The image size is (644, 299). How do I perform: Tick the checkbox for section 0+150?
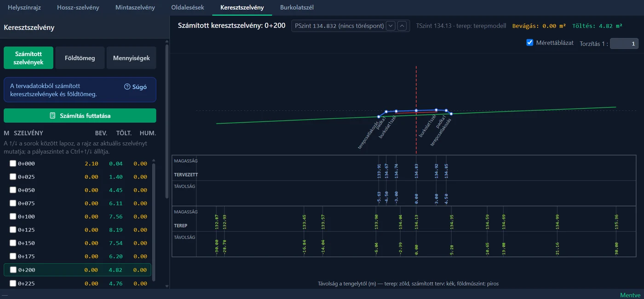[13, 243]
